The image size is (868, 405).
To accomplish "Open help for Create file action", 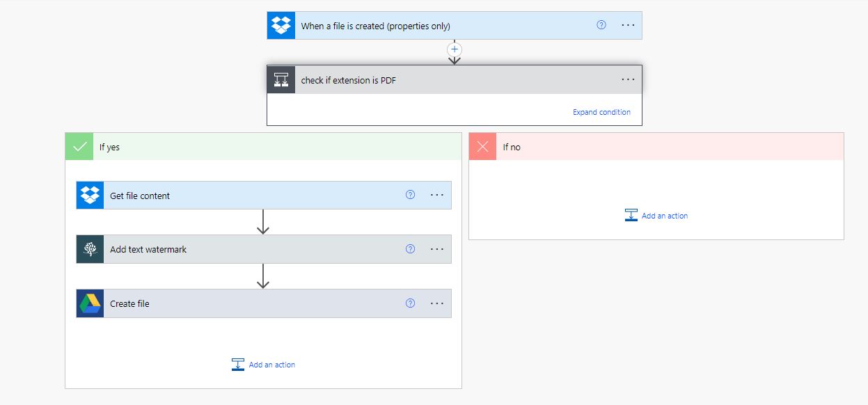I will point(410,303).
